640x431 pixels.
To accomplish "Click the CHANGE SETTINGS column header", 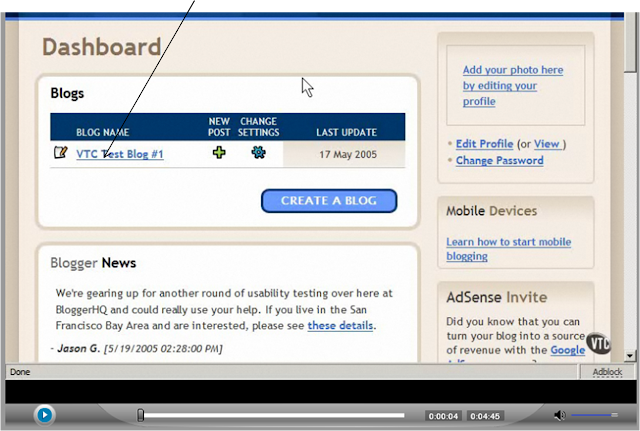I will pos(258,127).
